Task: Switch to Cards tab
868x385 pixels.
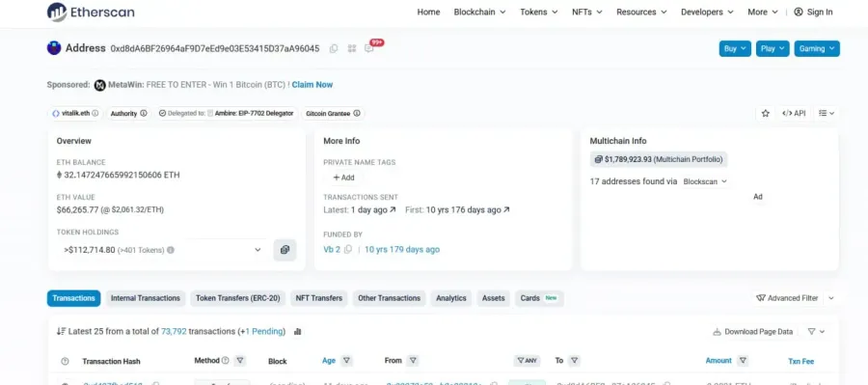Action: (x=539, y=298)
